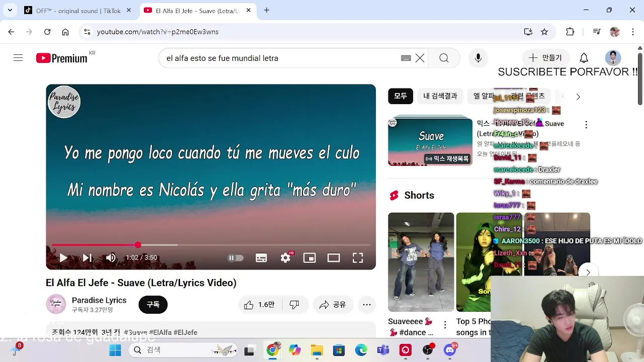Screen dimensions: 644x362
Task: Click the #Suave hashtag
Action: pos(135,332)
